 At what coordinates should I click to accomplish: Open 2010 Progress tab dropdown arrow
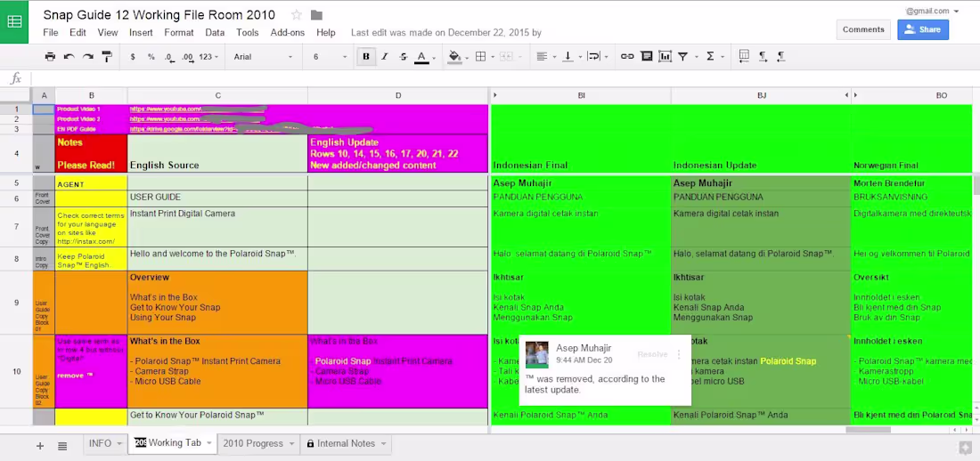[292, 443]
